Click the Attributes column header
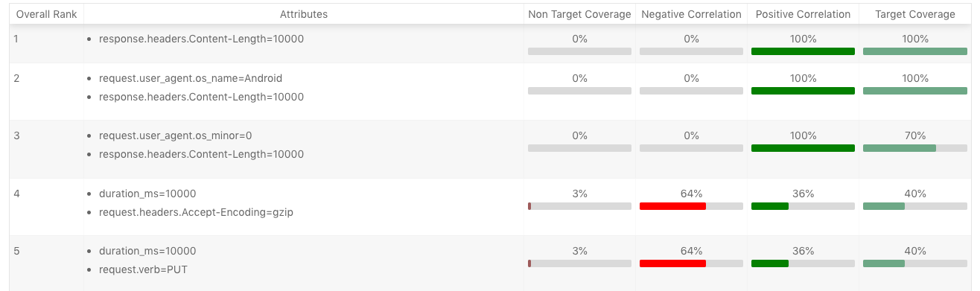The height and width of the screenshot is (291, 980). pyautogui.click(x=304, y=14)
